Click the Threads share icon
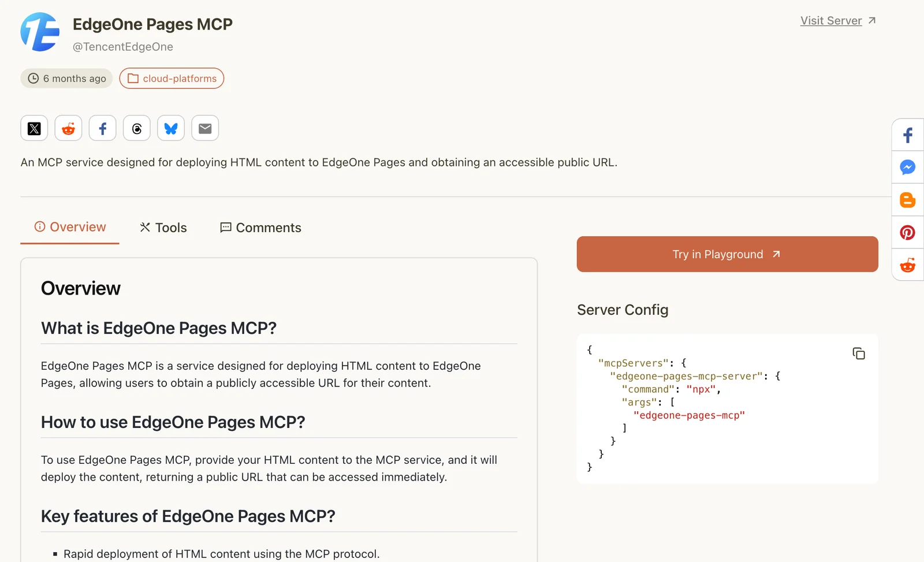This screenshot has width=924, height=562. point(137,128)
